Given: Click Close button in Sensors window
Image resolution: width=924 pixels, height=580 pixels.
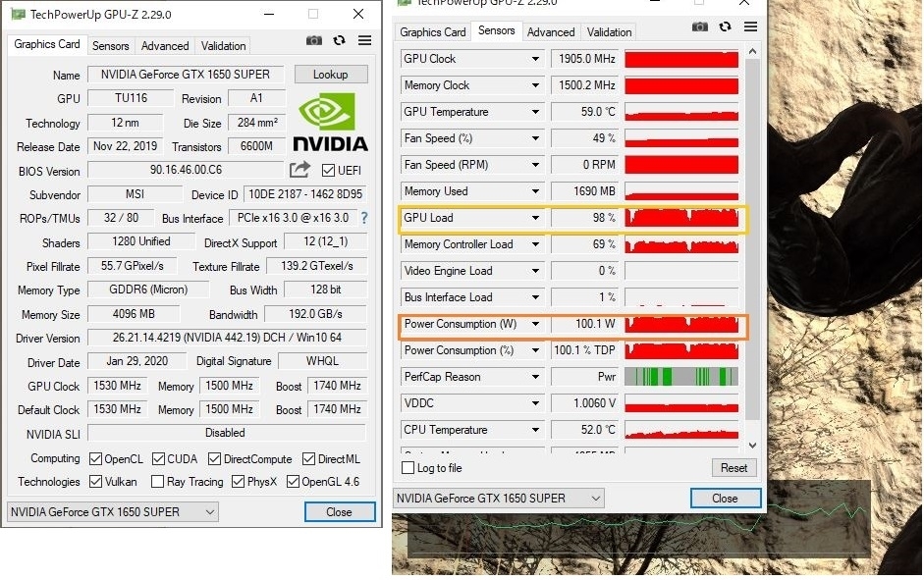Looking at the screenshot, I should [726, 499].
